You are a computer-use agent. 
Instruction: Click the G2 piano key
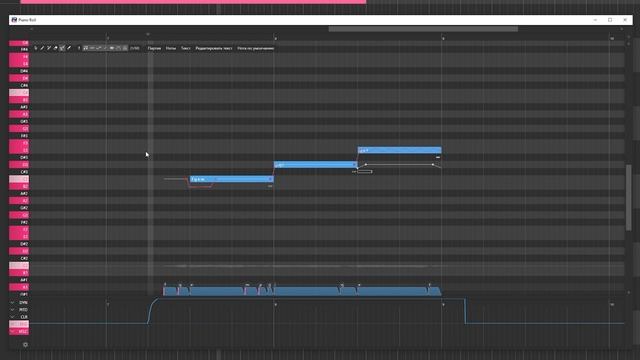coord(19,215)
